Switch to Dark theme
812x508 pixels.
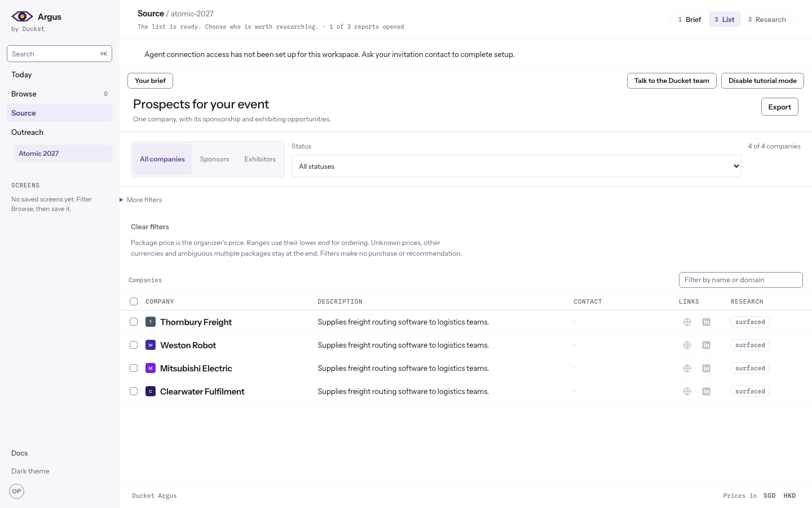click(30, 471)
